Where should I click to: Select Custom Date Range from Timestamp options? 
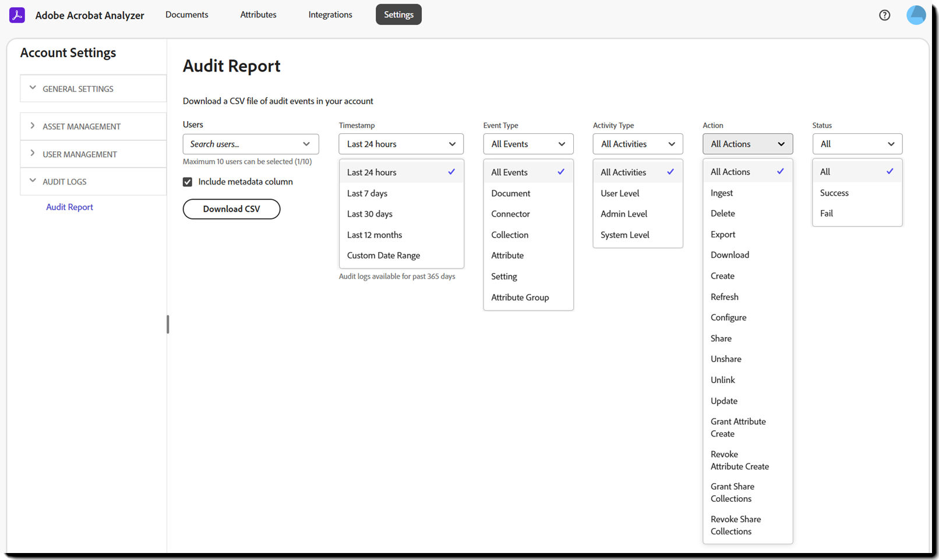pos(383,255)
